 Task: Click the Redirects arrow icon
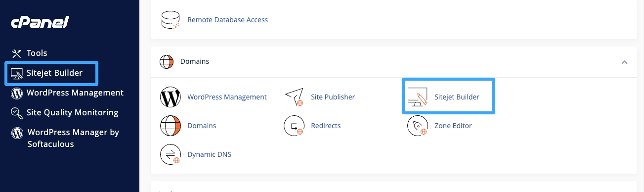pos(294,126)
